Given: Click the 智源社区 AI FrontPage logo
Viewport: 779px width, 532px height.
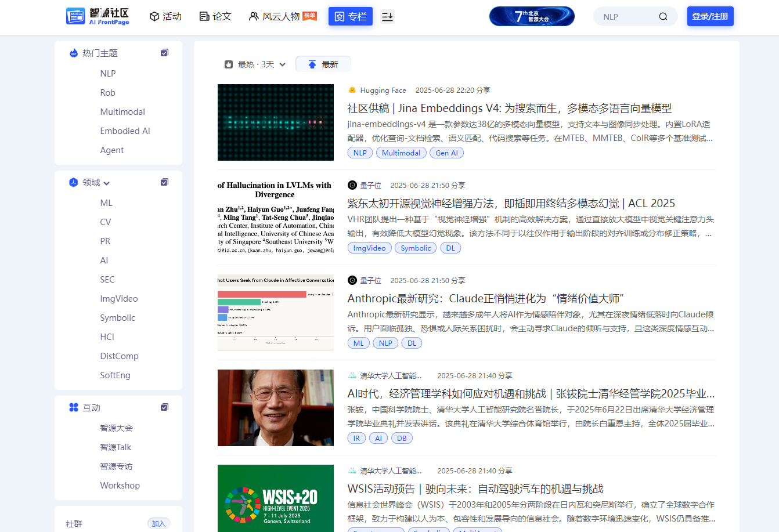Looking at the screenshot, I should [97, 16].
